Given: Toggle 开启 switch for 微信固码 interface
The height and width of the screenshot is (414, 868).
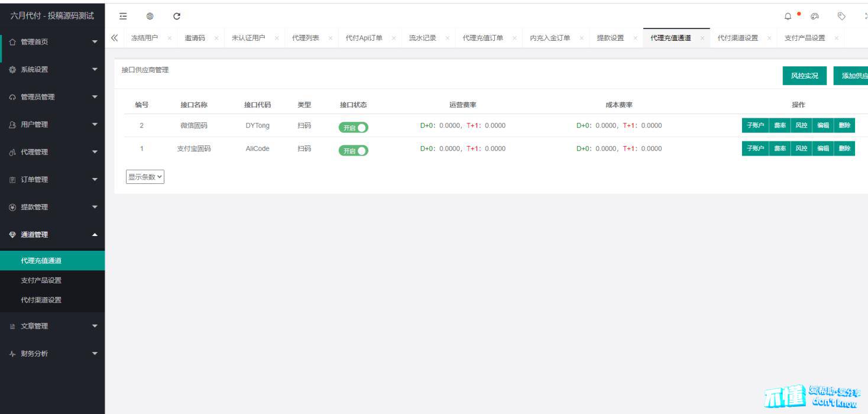Looking at the screenshot, I should click(353, 127).
